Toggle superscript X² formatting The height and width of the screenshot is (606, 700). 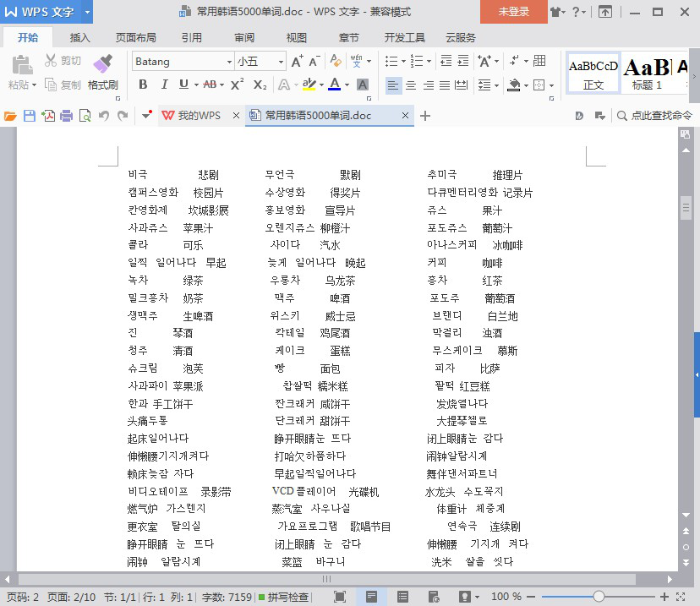click(x=237, y=85)
